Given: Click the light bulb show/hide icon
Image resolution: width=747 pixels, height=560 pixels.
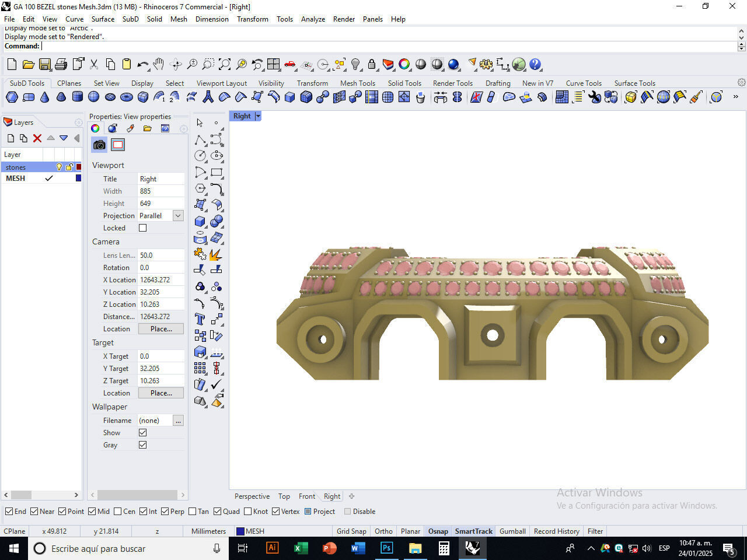Looking at the screenshot, I should point(355,65).
